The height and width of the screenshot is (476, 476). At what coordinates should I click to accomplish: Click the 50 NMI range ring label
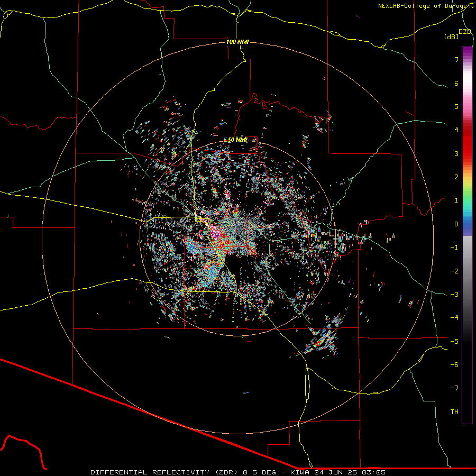click(x=237, y=140)
